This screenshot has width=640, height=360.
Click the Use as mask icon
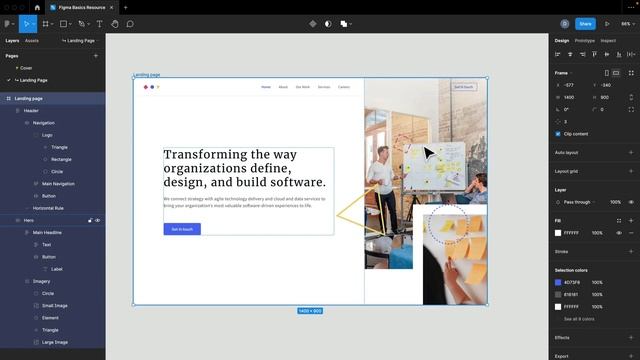pyautogui.click(x=328, y=24)
